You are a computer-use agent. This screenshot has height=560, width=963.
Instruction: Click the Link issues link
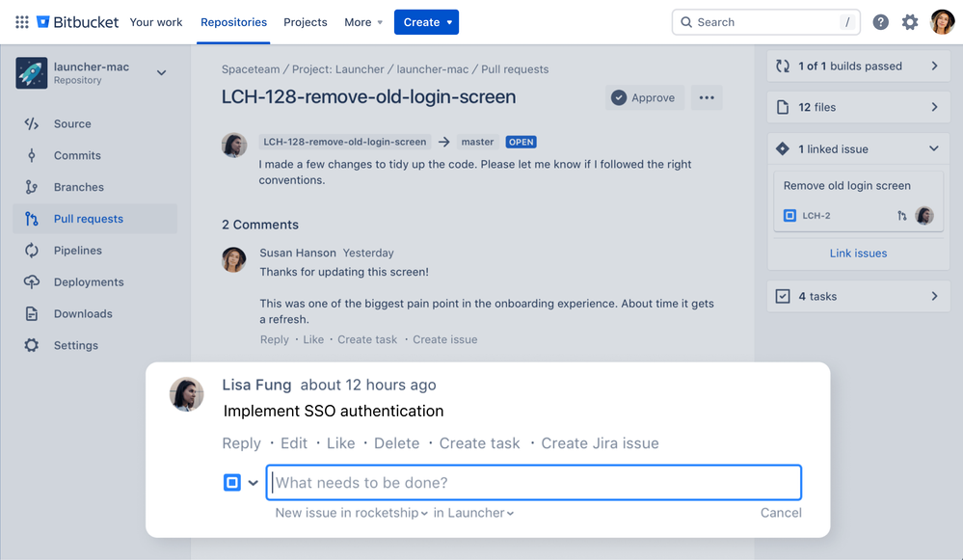click(858, 253)
